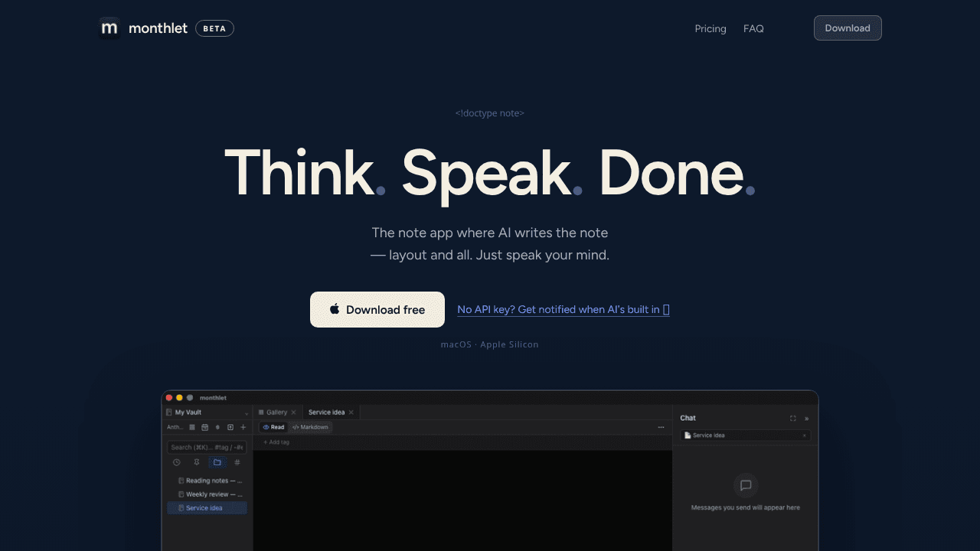980x551 pixels.
Task: Open the "Reading notes" note in sidebar
Action: (x=207, y=481)
